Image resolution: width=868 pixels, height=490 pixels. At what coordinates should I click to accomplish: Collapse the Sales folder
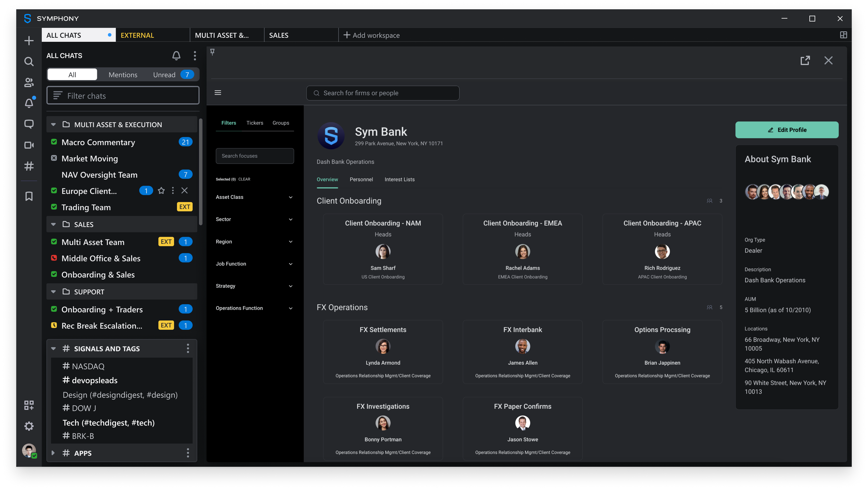[53, 224]
